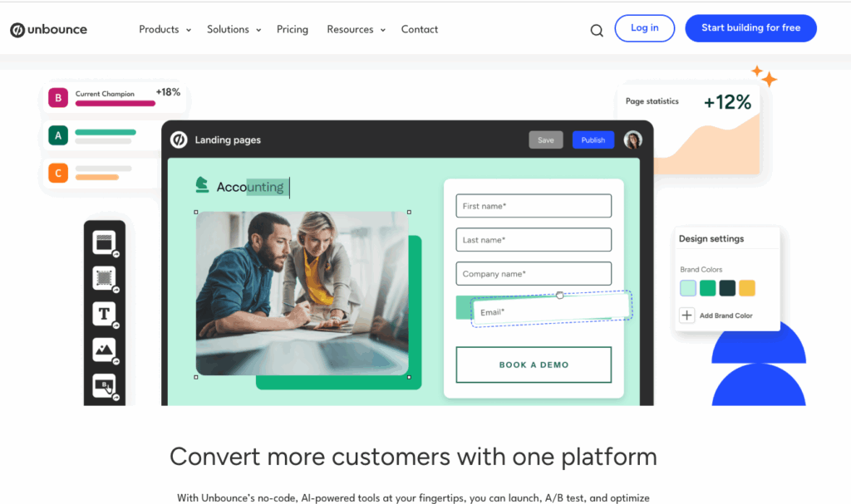Open the Contact page
Screen dimensions: 851x504
[420, 29]
